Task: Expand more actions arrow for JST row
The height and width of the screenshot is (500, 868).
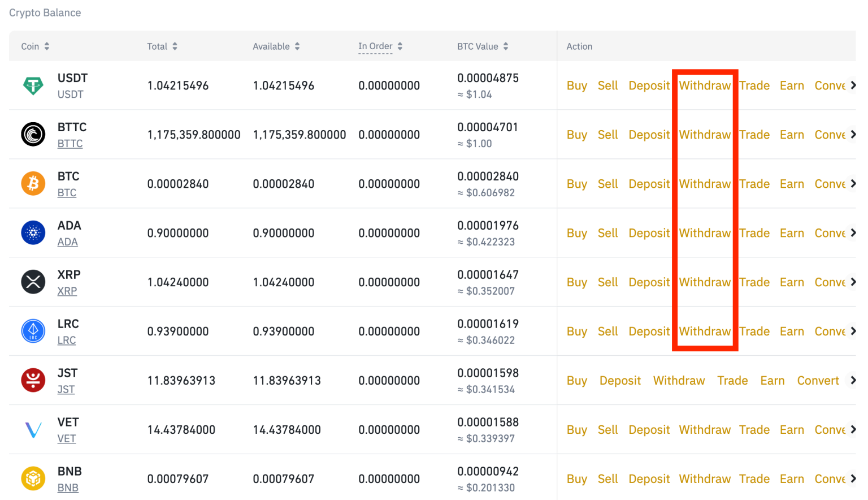Action: 853,381
